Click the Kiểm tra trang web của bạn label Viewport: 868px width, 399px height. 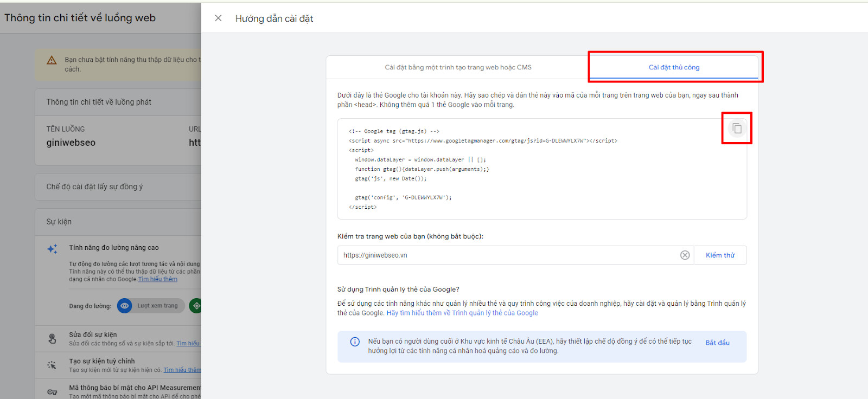410,236
